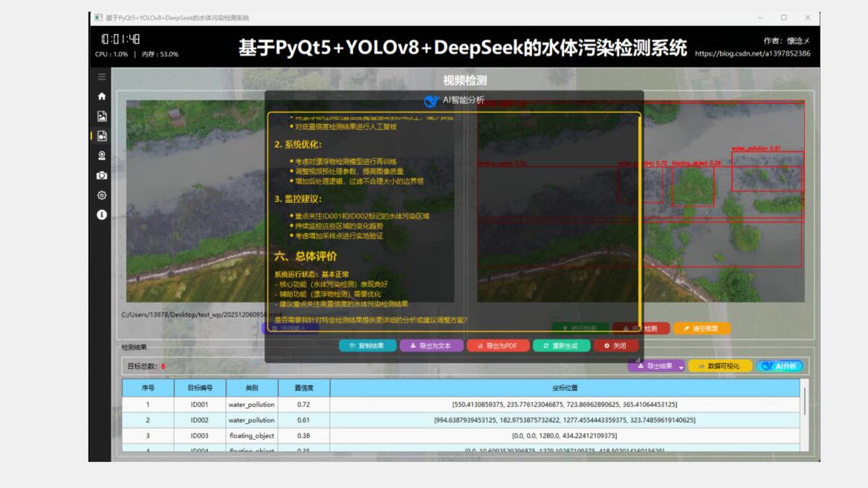Copy the AI analysis result (复制结果)
868x488 pixels.
click(368, 346)
